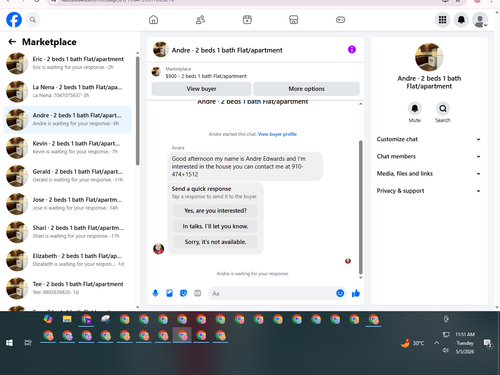Choose a GIF icon
Viewport: 500px width, 375px height.
tap(198, 293)
